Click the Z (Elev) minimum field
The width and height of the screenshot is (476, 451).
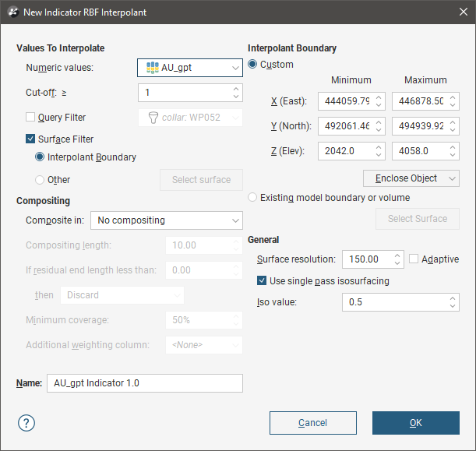[344, 151]
